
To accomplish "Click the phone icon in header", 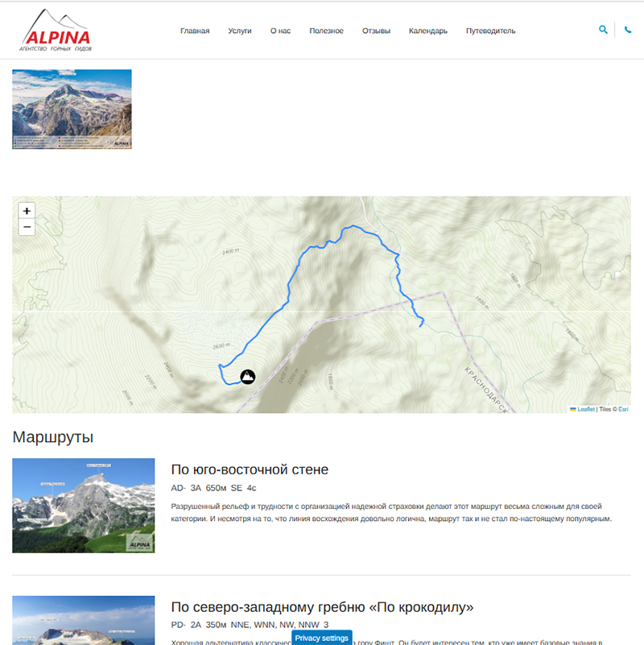I will coord(628,30).
